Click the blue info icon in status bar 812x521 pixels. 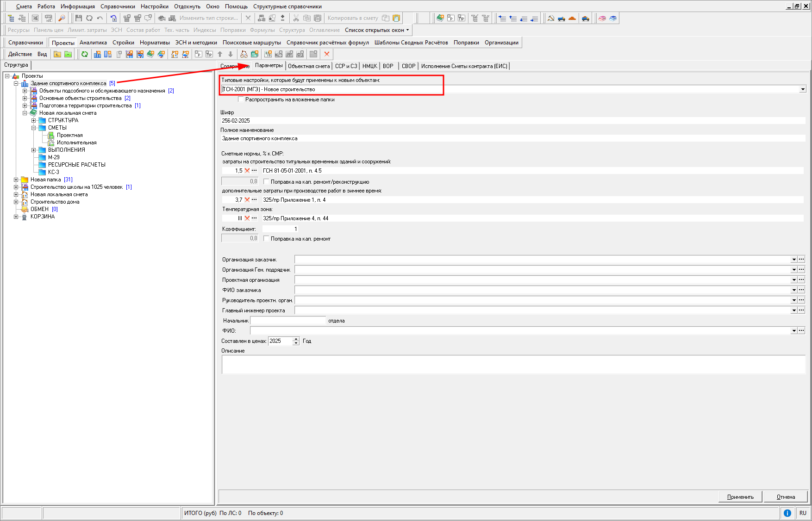[x=787, y=513]
